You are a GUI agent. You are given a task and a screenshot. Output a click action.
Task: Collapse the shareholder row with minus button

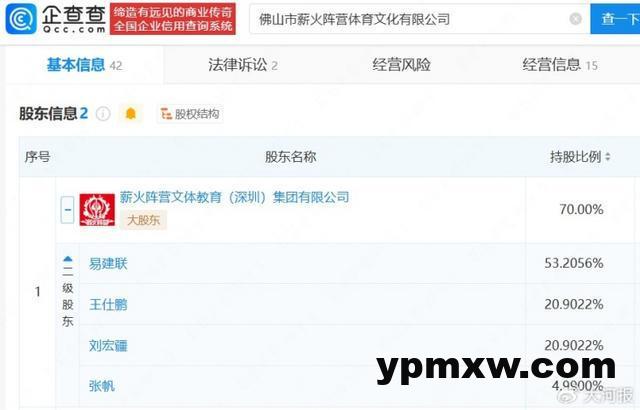click(67, 210)
